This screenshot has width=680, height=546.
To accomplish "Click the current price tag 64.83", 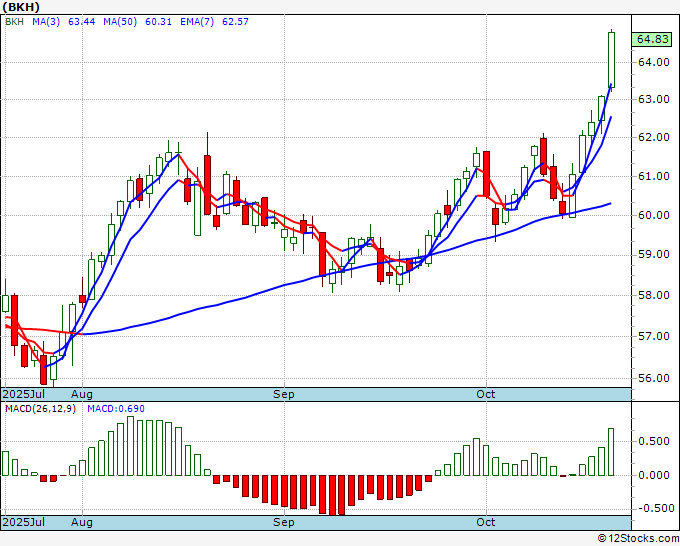I will [652, 39].
